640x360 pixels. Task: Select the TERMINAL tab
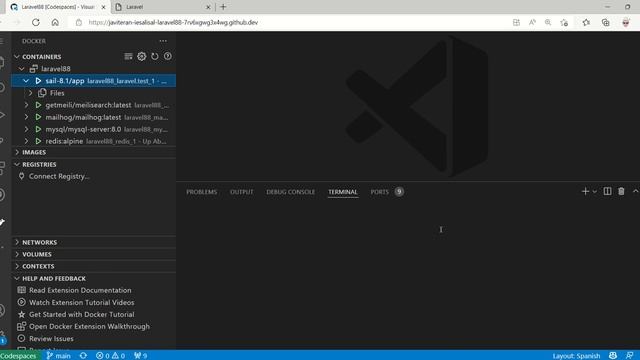(x=343, y=192)
